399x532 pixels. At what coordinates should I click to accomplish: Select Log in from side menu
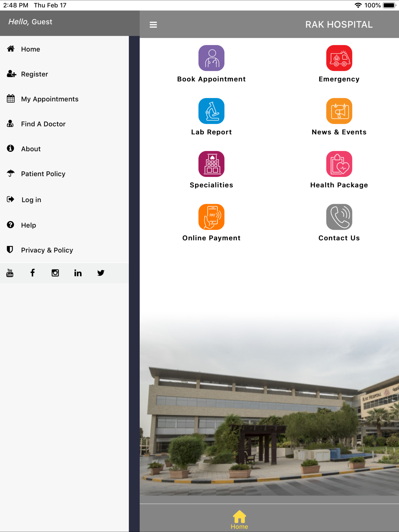64,200
